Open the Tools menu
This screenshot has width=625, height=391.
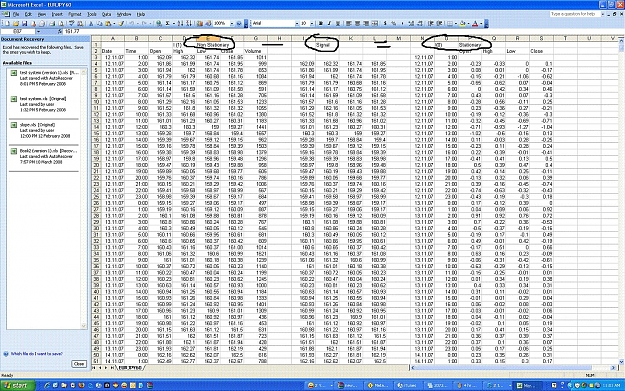(x=92, y=14)
